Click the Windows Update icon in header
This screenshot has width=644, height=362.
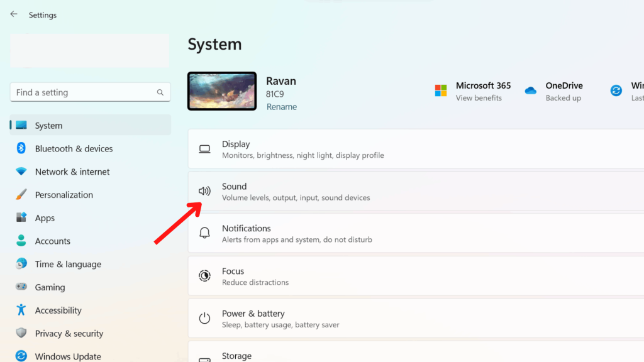pyautogui.click(x=616, y=90)
